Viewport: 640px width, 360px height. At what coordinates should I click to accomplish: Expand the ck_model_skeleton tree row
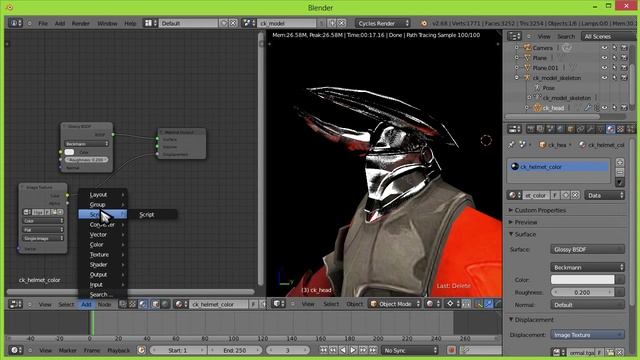(517, 78)
